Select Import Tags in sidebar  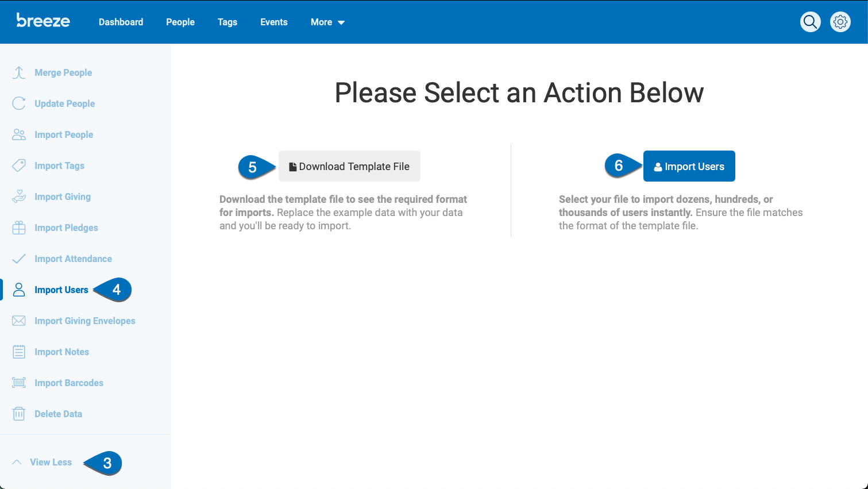pos(59,165)
